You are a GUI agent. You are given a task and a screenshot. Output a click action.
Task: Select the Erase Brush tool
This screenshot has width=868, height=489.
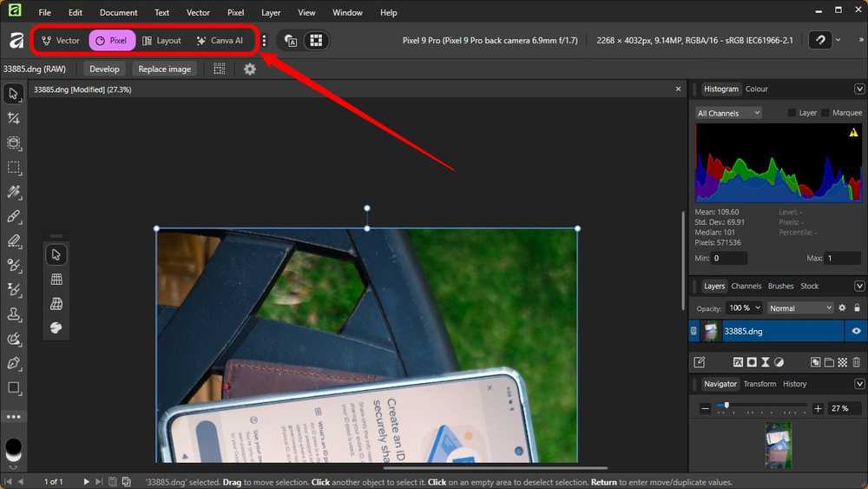point(13,241)
